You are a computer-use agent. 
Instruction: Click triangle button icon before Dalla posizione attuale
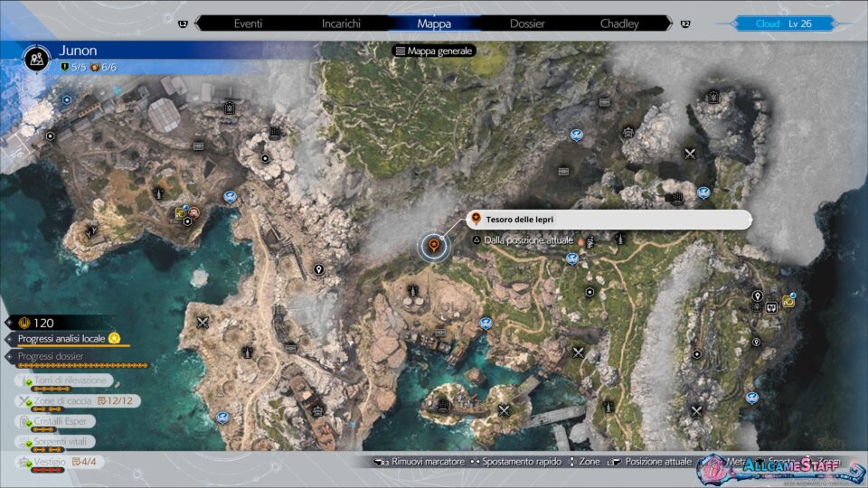[476, 240]
